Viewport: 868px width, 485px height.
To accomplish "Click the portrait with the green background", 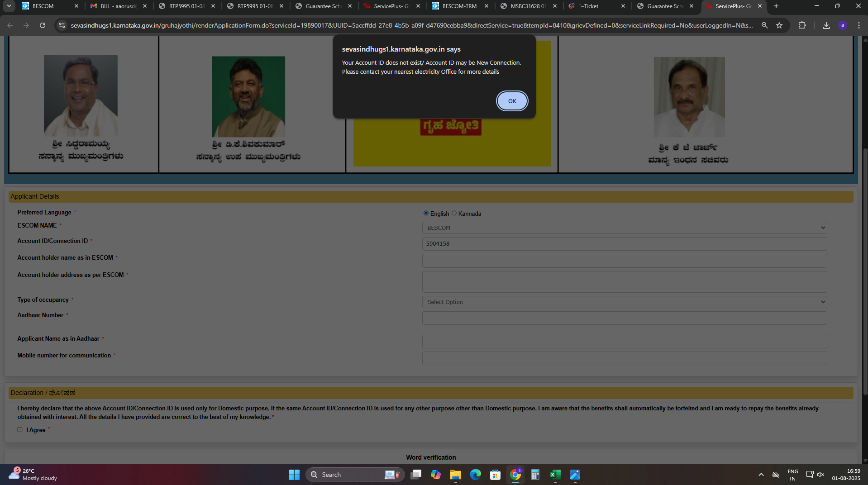I will (x=248, y=96).
